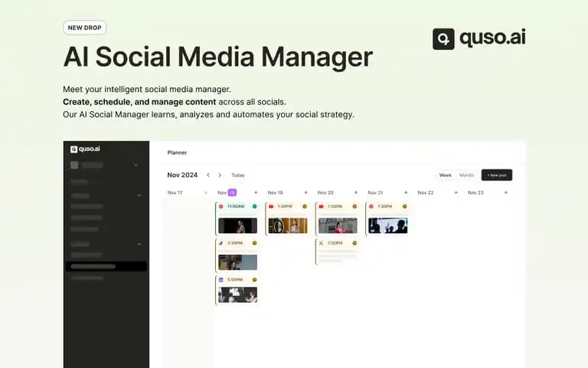Add a post on Nov 23
Image resolution: width=588 pixels, height=368 pixels.
(x=506, y=192)
